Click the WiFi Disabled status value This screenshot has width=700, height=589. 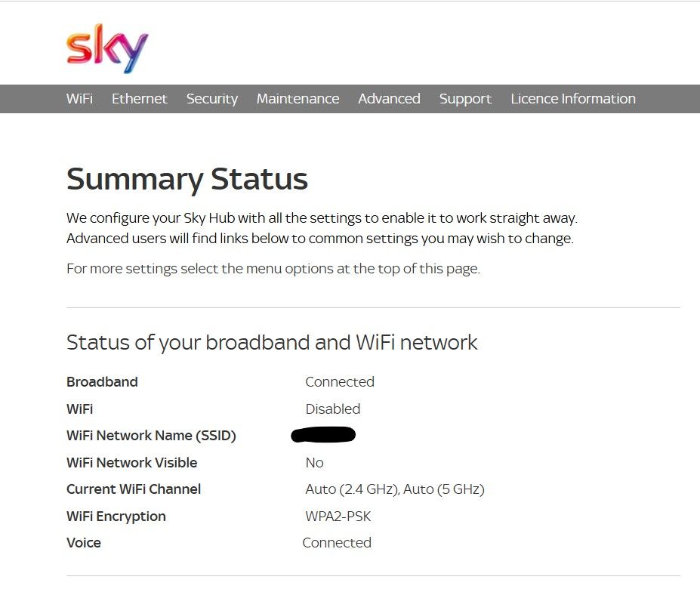333,409
